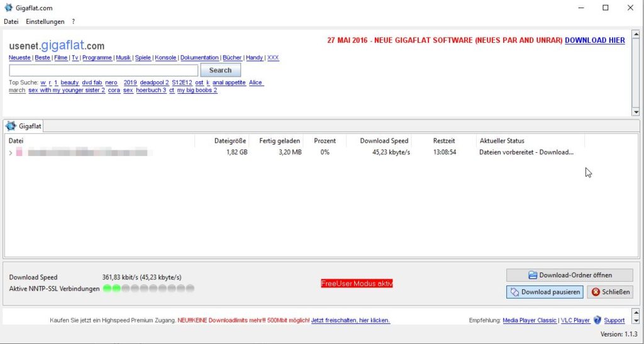Select the file size value 1,82 GB

tap(237, 152)
